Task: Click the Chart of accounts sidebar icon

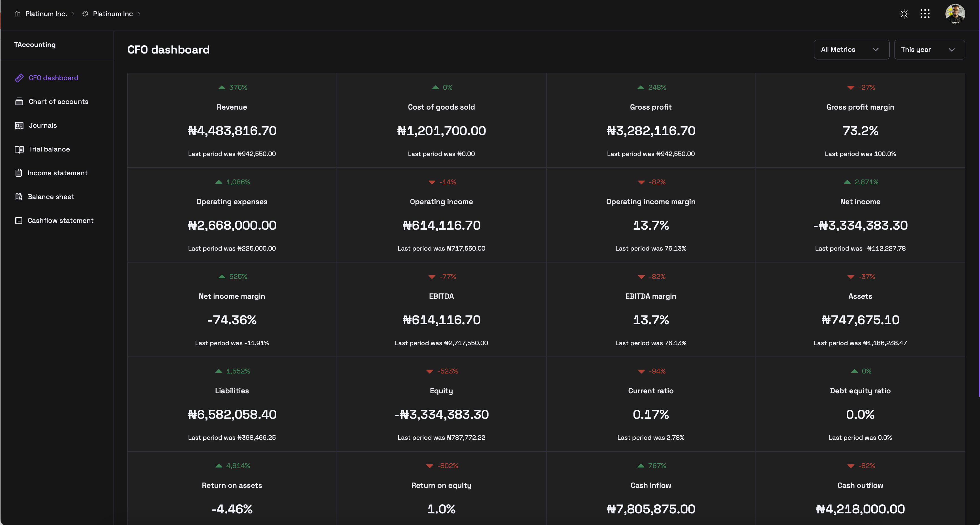Action: coord(19,102)
